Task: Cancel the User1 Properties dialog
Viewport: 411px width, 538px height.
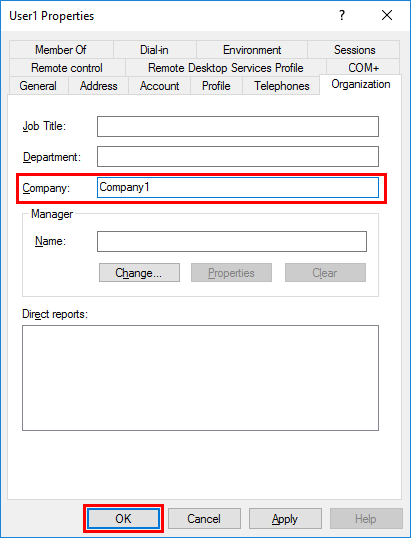Action: [204, 518]
